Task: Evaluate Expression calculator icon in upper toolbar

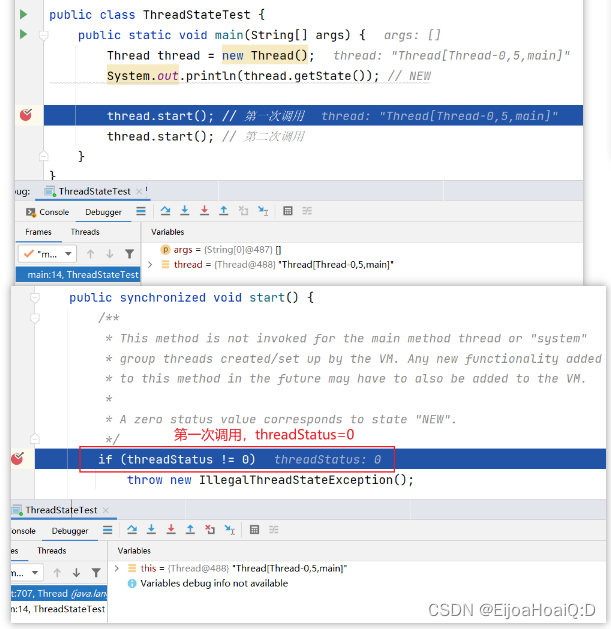Action: click(x=288, y=211)
